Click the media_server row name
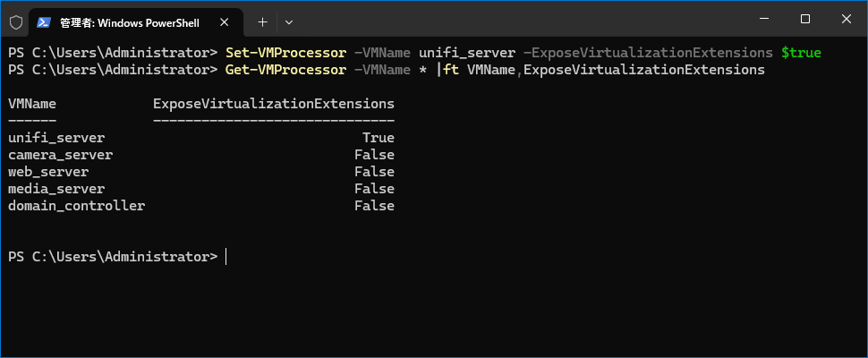This screenshot has width=868, height=358. pos(56,189)
